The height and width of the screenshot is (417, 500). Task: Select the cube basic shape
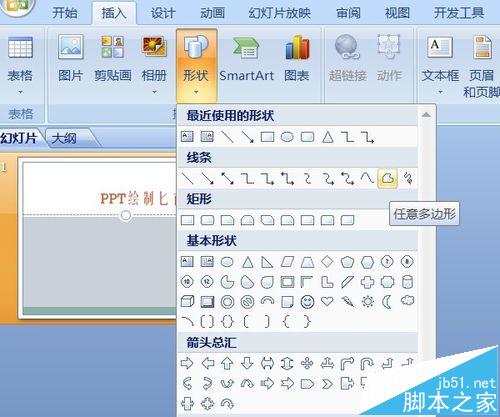[x=187, y=302]
